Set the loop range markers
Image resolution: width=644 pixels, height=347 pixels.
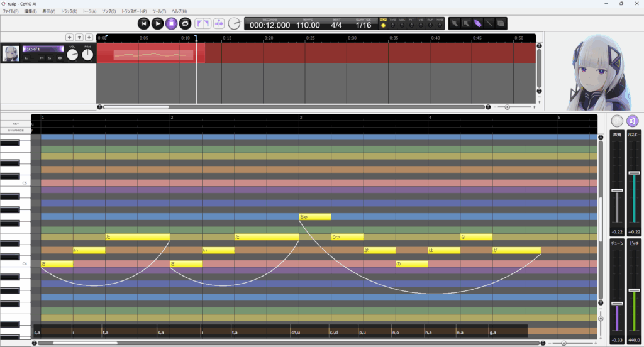click(x=203, y=23)
